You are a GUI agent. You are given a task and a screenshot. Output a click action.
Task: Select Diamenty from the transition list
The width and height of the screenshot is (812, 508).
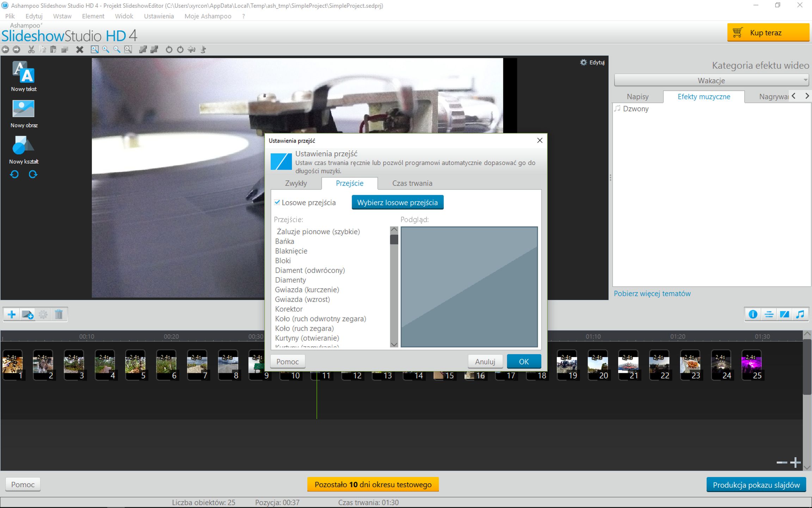click(290, 280)
